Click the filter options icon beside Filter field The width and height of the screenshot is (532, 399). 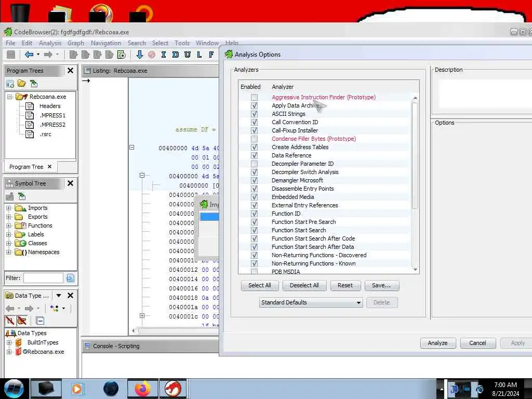point(70,278)
